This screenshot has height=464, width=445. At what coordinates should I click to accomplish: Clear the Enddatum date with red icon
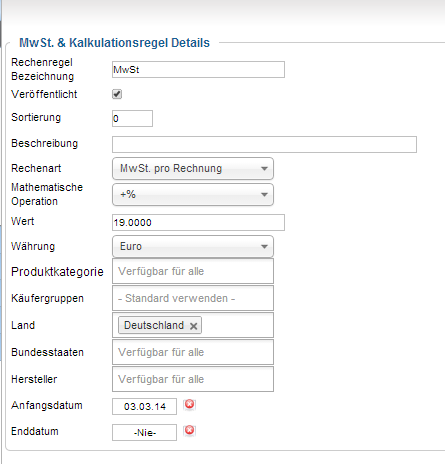point(189,430)
